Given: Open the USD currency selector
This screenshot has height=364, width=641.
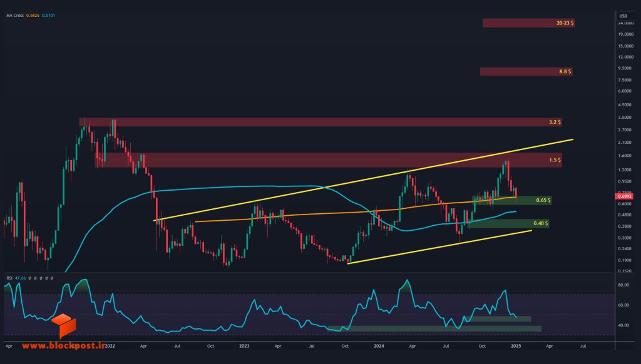Looking at the screenshot, I should (623, 16).
